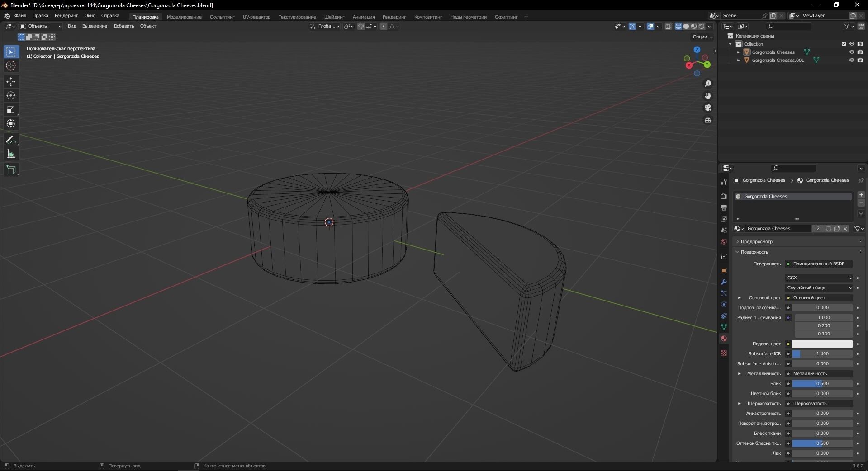
Task: Click the Subsurface IOR 1.400 slider
Action: (822, 354)
